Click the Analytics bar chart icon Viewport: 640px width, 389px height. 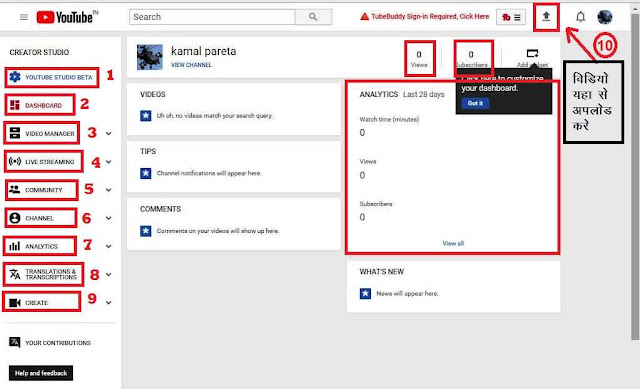[x=15, y=246]
